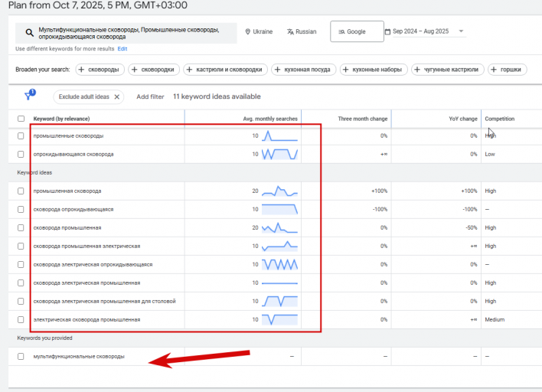The width and height of the screenshot is (542, 392).
Task: Check the box for промышленная сковорода
Action: (21, 191)
